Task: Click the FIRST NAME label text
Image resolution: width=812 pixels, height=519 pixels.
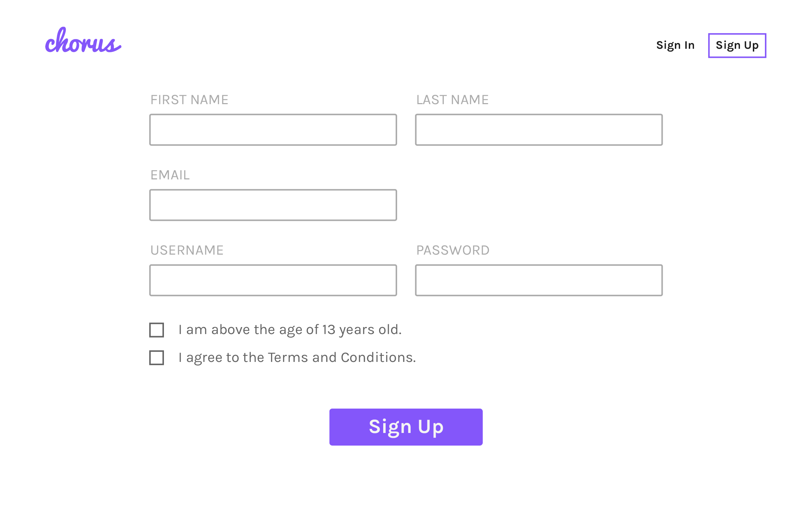Action: tap(189, 100)
